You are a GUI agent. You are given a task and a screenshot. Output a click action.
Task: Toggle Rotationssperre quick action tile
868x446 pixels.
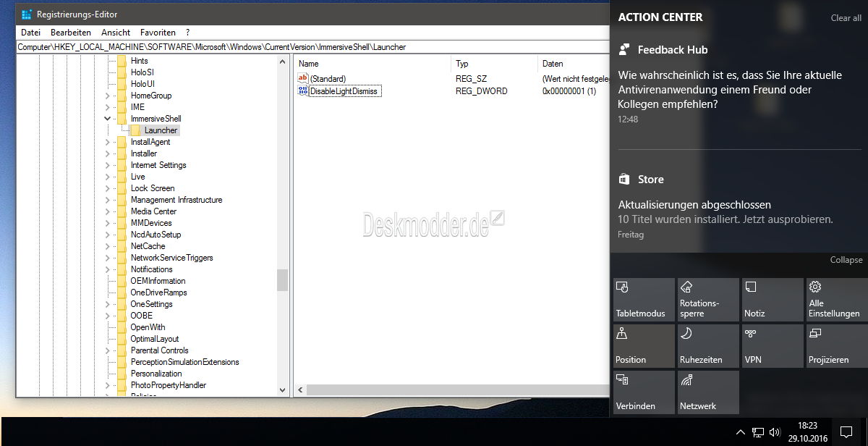(708, 299)
